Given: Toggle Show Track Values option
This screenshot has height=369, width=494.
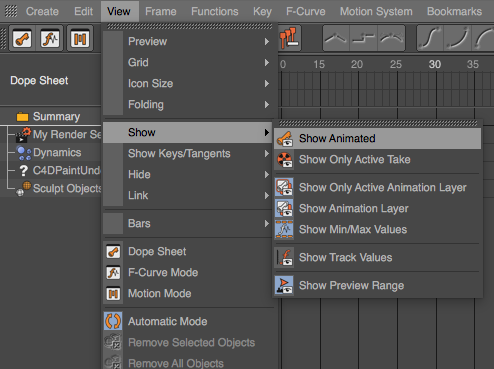Looking at the screenshot, I should coord(377,257).
